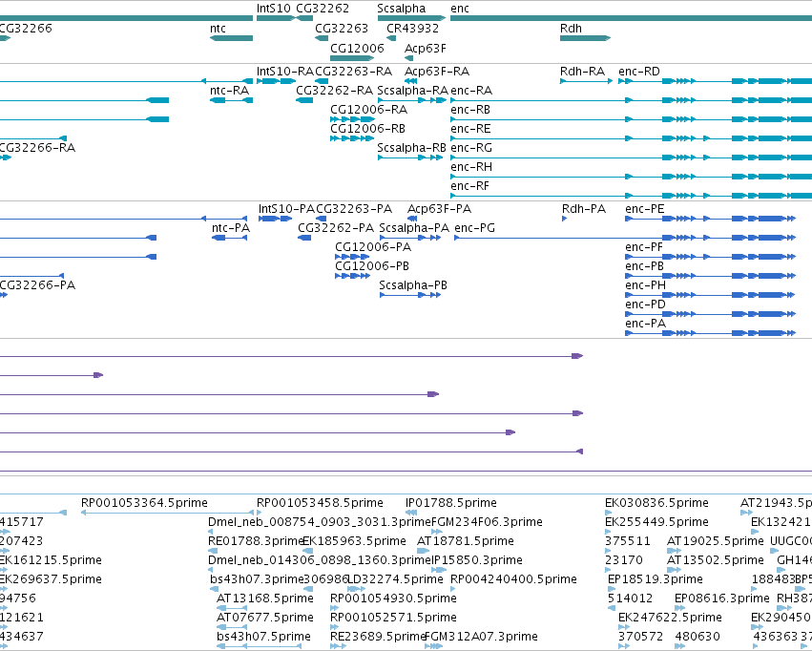This screenshot has height=651, width=812.
Task: Click the Scsalpha-PA protein label
Action: pyautogui.click(x=414, y=228)
